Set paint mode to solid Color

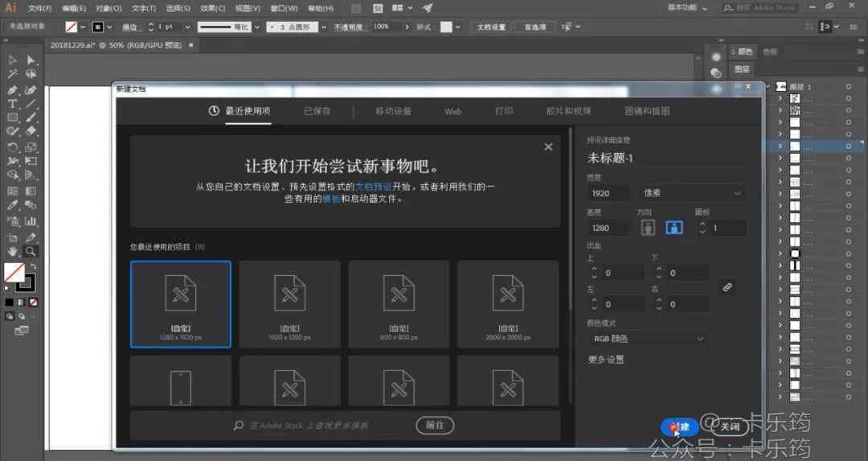click(10, 302)
